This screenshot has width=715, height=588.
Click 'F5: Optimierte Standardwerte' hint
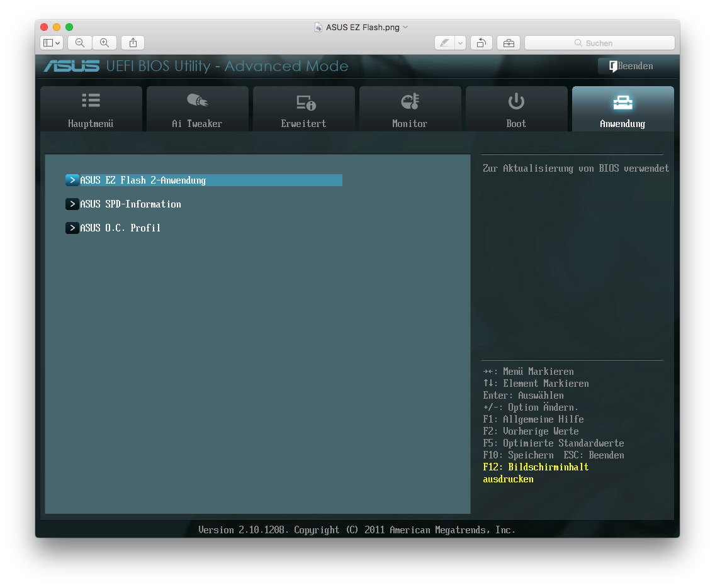[x=554, y=443]
